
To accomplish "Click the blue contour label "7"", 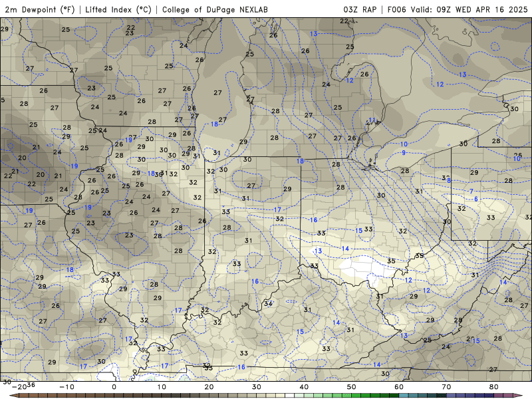I will pyautogui.click(x=471, y=192).
